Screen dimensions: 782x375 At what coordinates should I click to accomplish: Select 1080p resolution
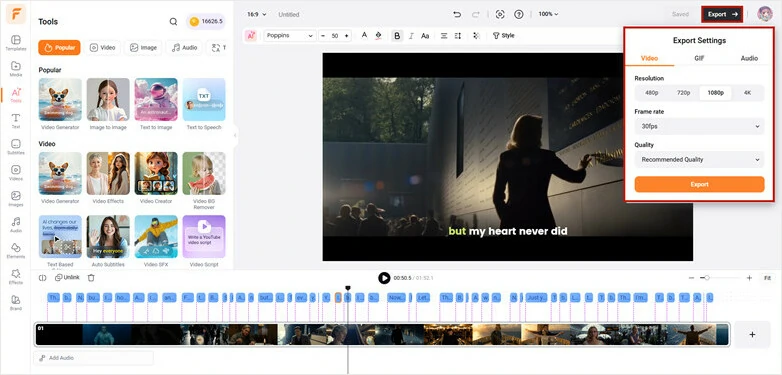click(x=715, y=93)
